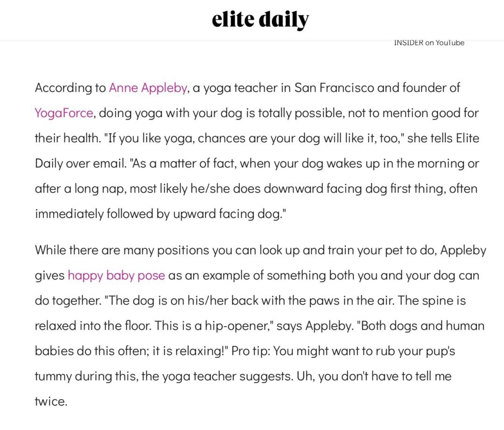The image size is (504, 430).
Task: Click the phrase 'after a long nap'
Action: click(x=79, y=189)
